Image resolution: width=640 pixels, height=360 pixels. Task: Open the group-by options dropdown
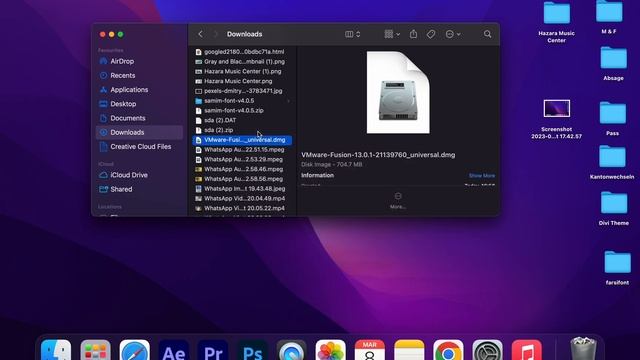pyautogui.click(x=392, y=34)
